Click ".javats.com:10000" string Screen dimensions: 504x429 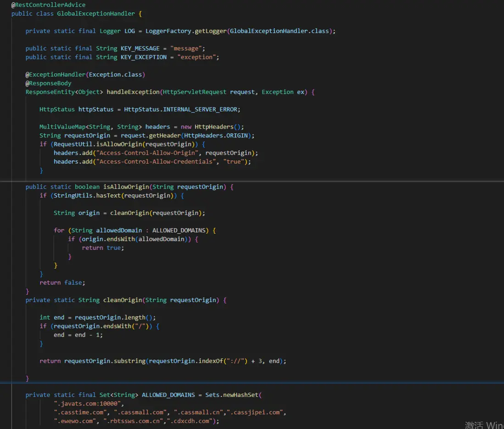[x=87, y=403]
